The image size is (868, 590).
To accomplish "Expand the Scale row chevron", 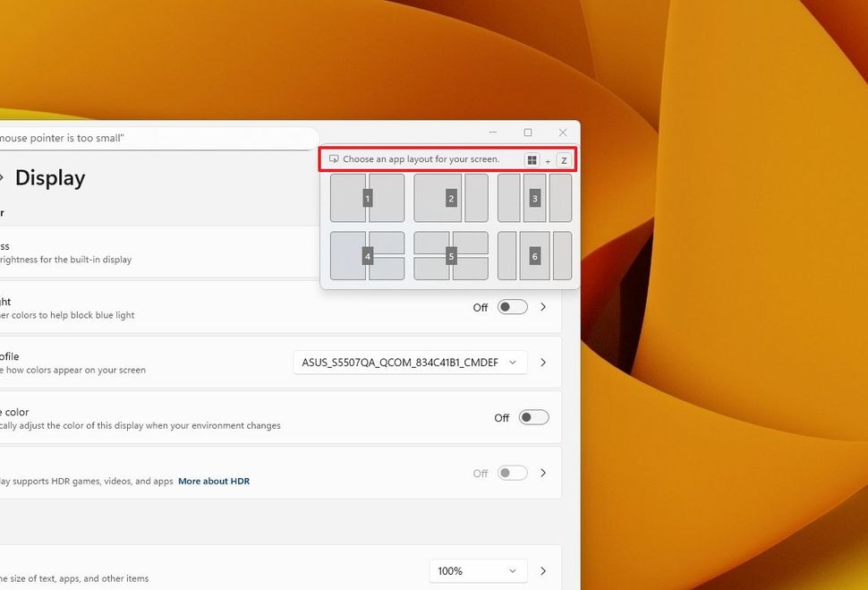I will [543, 570].
